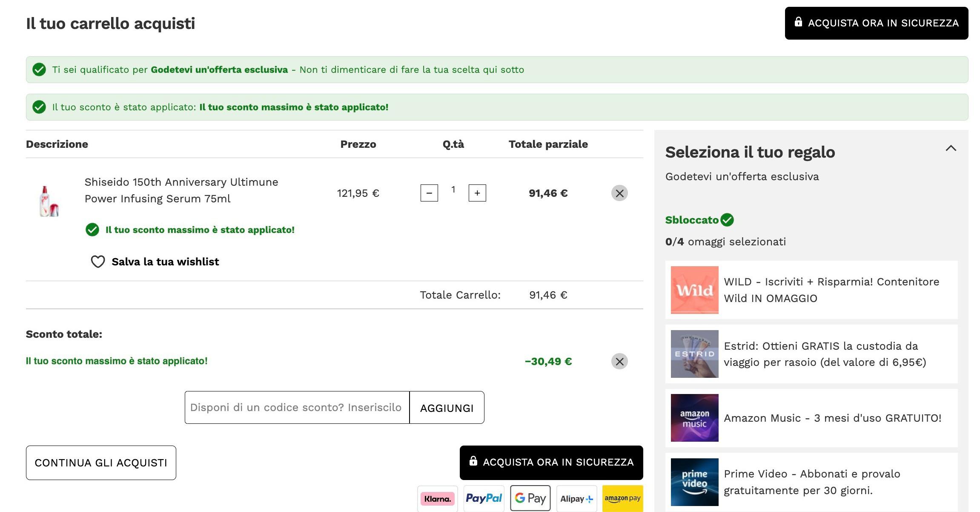The width and height of the screenshot is (980, 512).
Task: Click the Klarna payment icon
Action: point(438,498)
